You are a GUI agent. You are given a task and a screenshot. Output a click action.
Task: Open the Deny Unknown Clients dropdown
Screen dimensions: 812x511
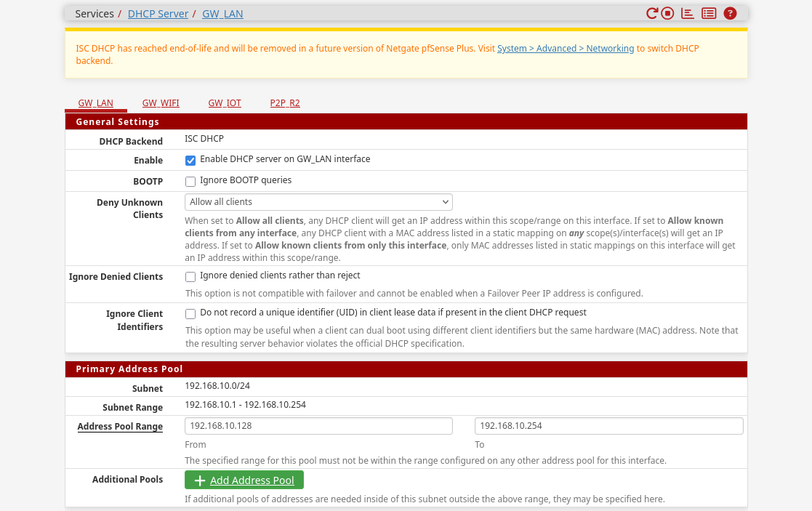coord(318,202)
